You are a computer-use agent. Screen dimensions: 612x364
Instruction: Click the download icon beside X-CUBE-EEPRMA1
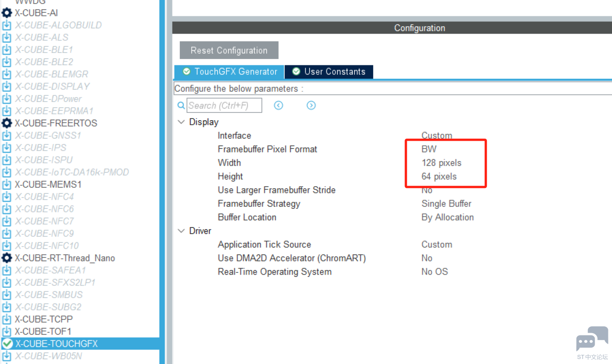coord(7,111)
